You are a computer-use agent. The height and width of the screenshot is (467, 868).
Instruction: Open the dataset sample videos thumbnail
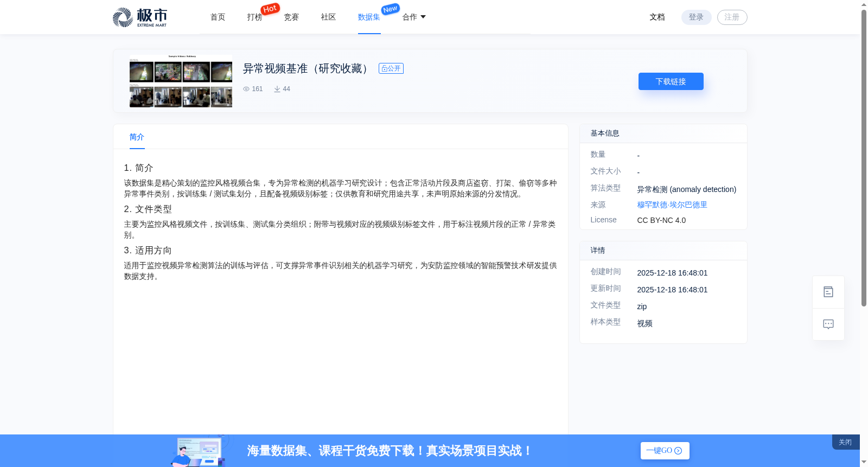point(181,81)
